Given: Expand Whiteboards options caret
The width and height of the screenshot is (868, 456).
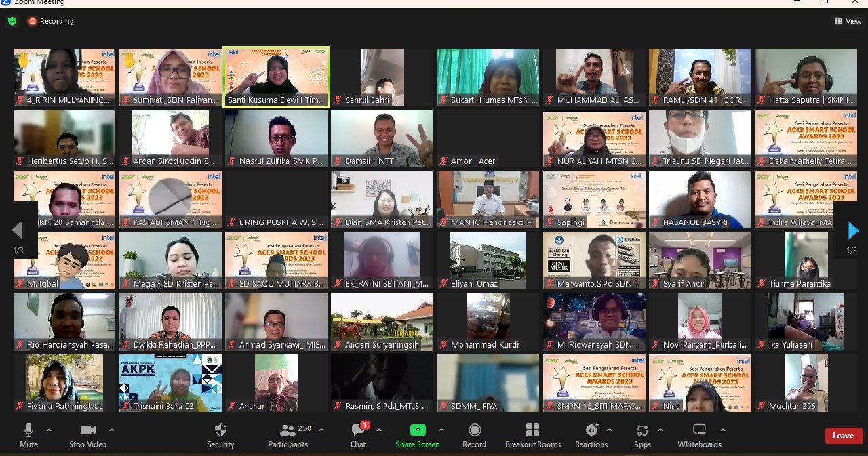Looking at the screenshot, I should click(x=723, y=430).
